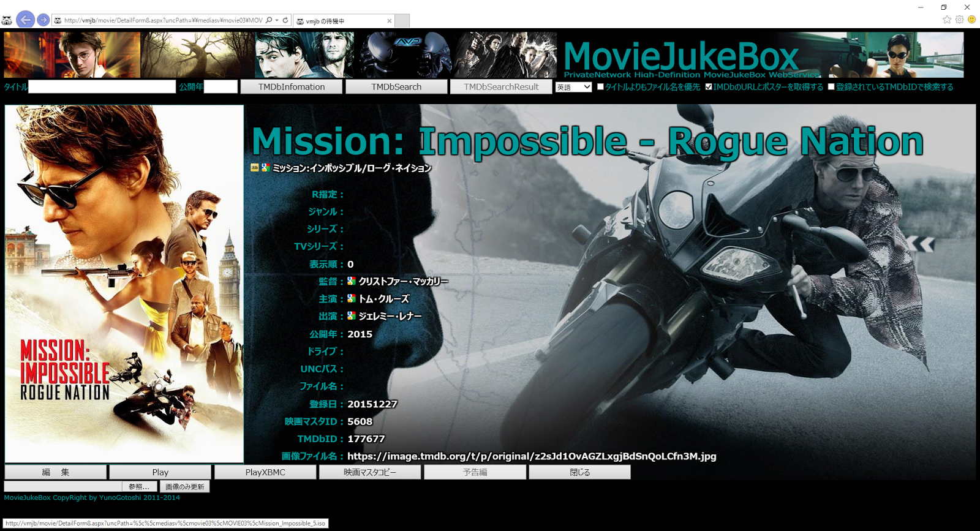Go forward with the browser forward arrow
The image size is (980, 531).
(43, 20)
